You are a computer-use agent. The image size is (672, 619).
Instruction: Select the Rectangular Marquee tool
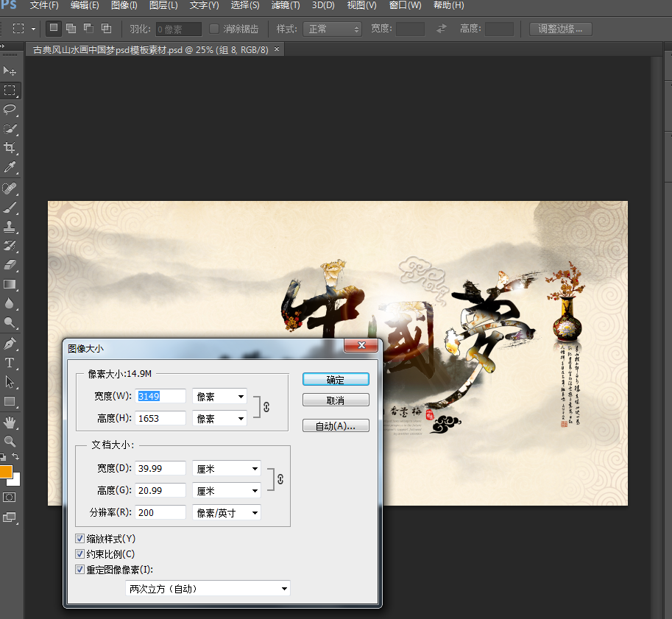[x=10, y=90]
